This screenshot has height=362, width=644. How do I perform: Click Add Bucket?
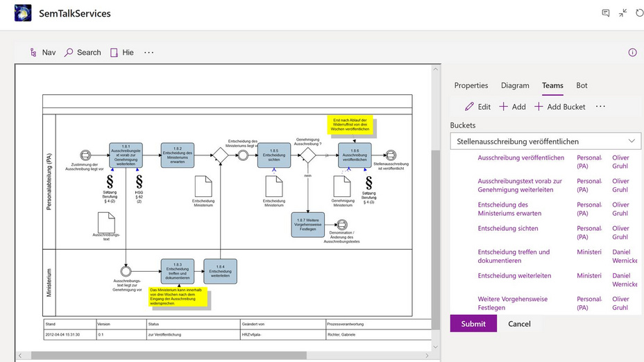[x=560, y=107]
